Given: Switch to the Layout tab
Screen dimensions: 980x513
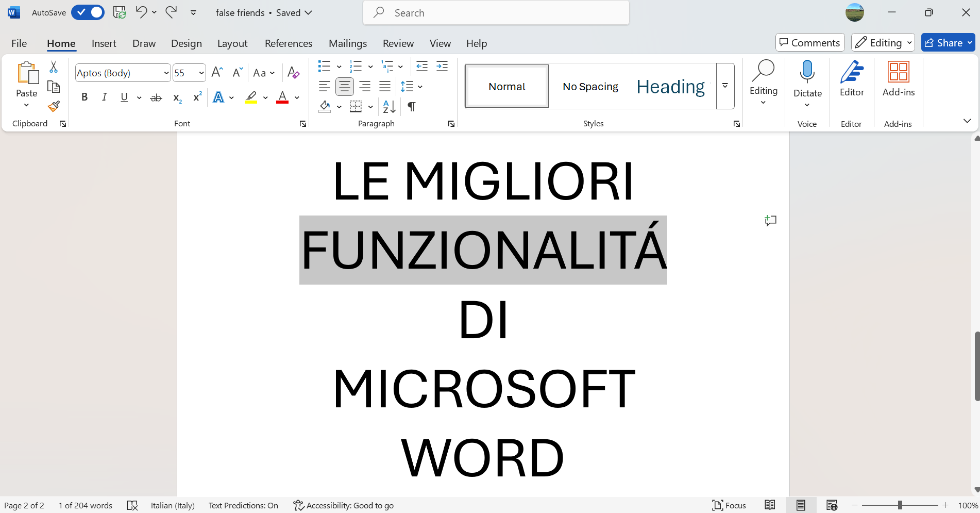Looking at the screenshot, I should pos(232,43).
